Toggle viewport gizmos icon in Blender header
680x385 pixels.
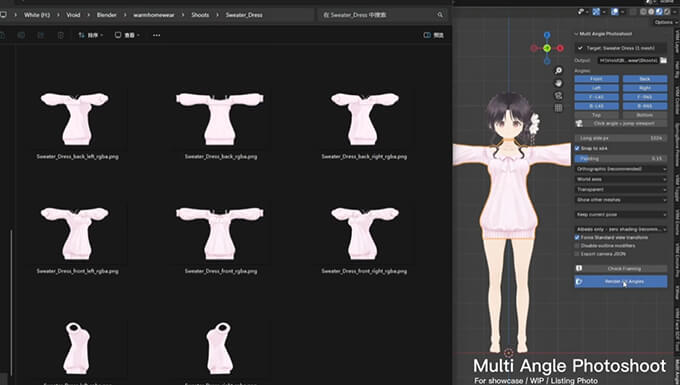pyautogui.click(x=597, y=12)
